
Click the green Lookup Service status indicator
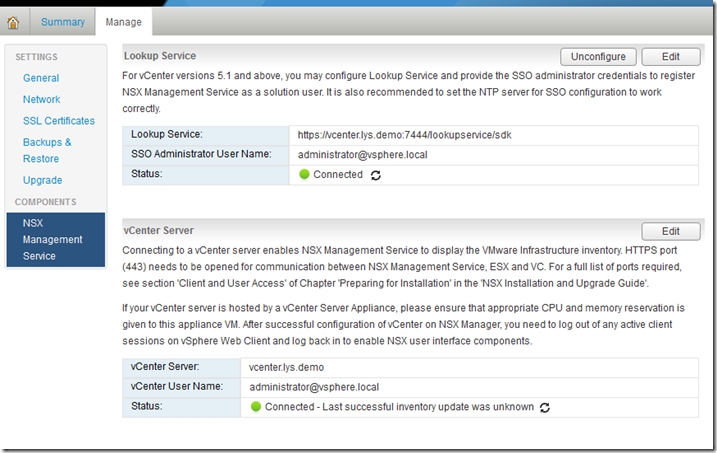point(304,175)
